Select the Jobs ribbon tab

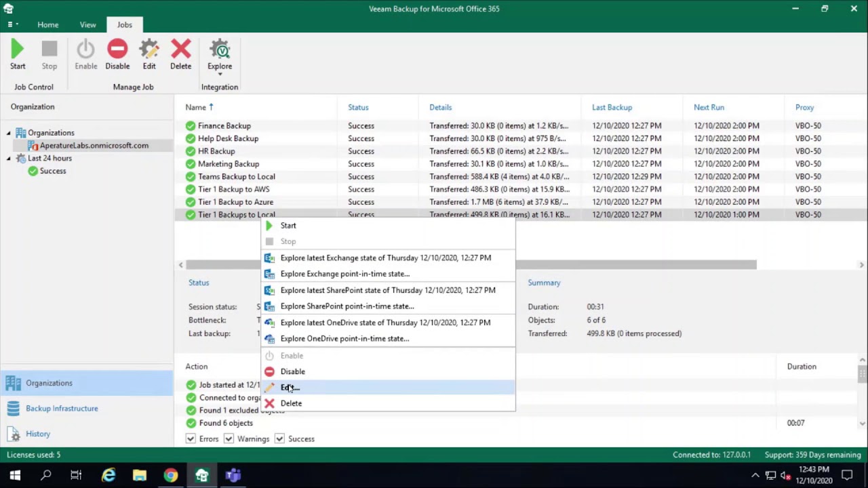[x=124, y=24]
